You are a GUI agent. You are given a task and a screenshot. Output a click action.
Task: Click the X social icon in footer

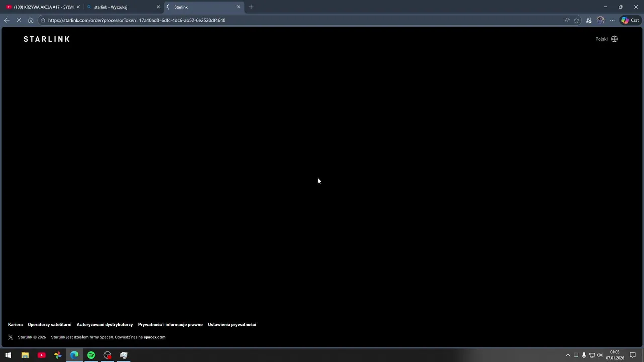[x=10, y=337]
